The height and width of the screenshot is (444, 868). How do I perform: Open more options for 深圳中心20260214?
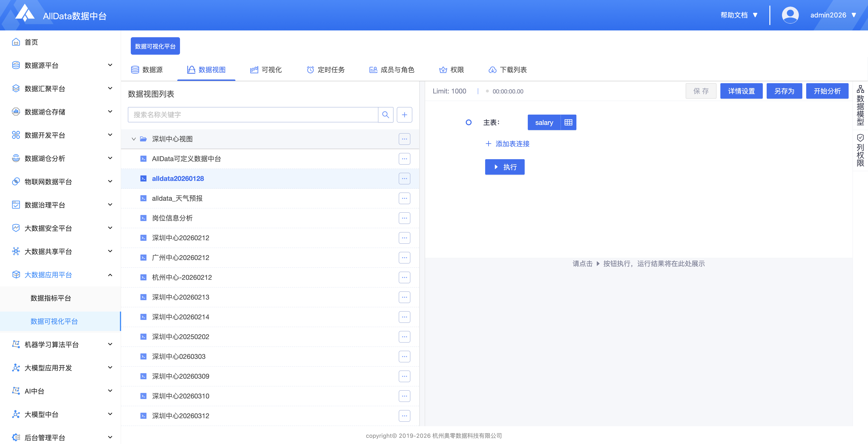[x=404, y=317]
